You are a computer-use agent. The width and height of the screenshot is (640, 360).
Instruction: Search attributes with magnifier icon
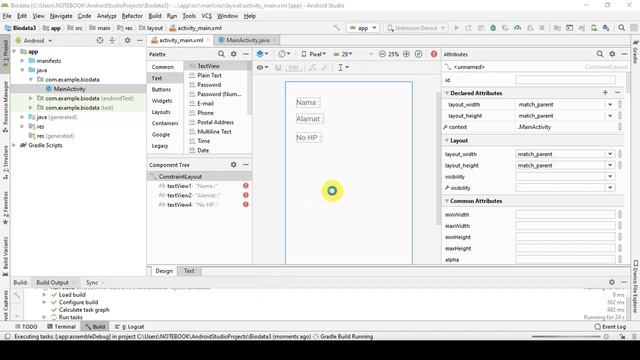coord(600,54)
